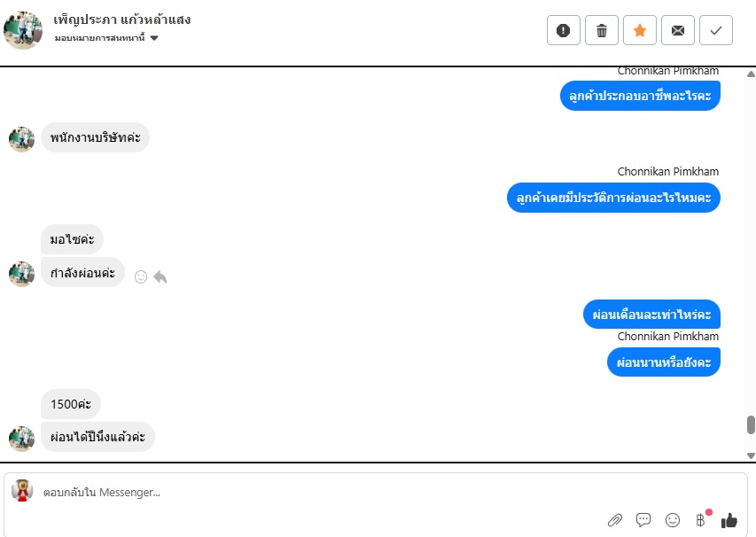756x537 pixels.
Task: Click the baht payment icon
Action: 700,519
